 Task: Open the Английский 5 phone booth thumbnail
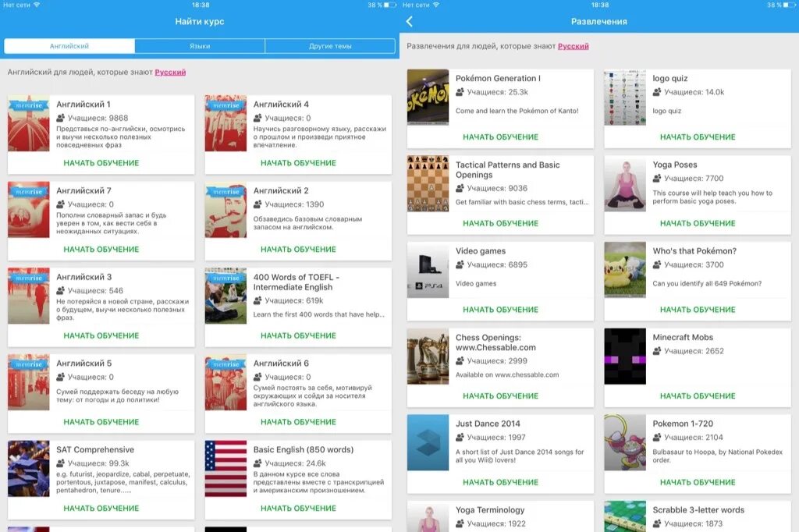pyautogui.click(x=29, y=382)
